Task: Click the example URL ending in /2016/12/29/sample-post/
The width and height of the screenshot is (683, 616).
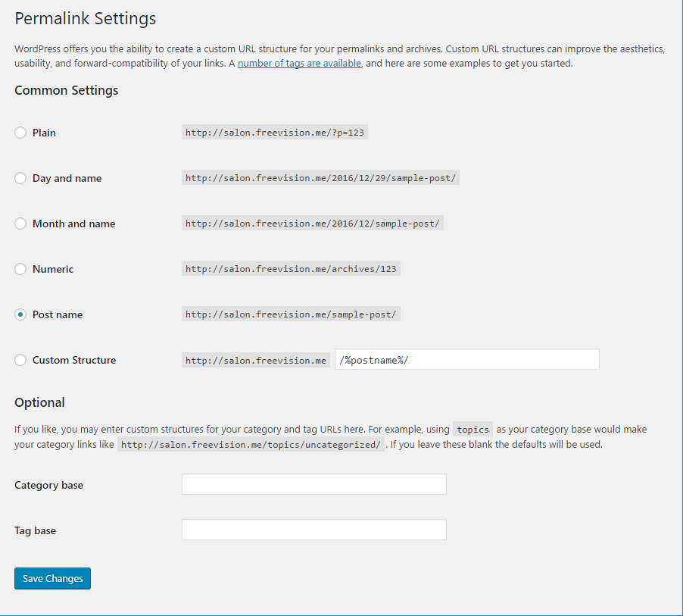Action: pyautogui.click(x=321, y=178)
